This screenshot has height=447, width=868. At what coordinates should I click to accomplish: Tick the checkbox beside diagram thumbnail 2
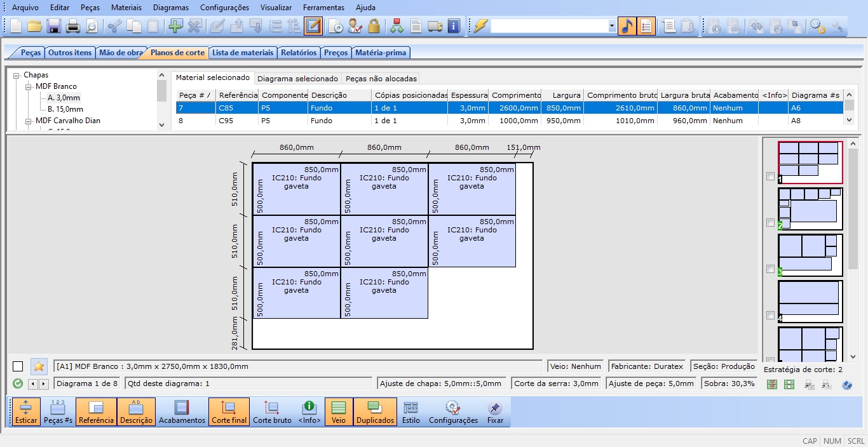click(x=771, y=223)
